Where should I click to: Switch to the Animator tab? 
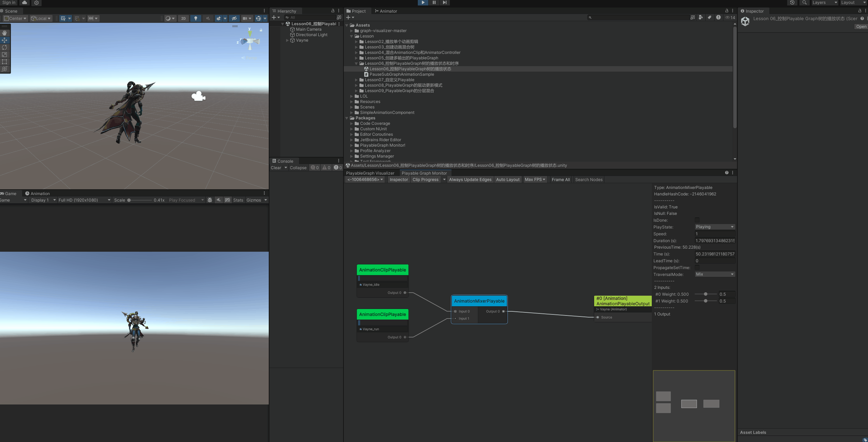click(386, 11)
